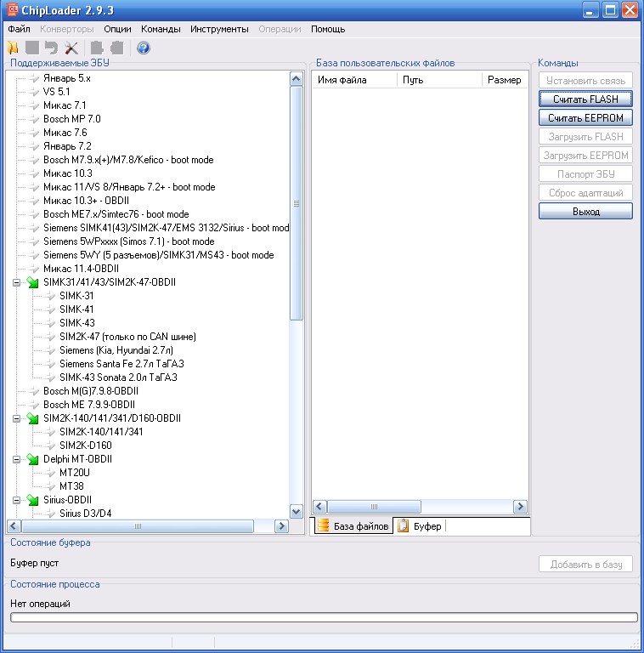Select Микас 10.3+ - OBDII item
Image resolution: width=644 pixels, height=653 pixels.
coord(86,201)
